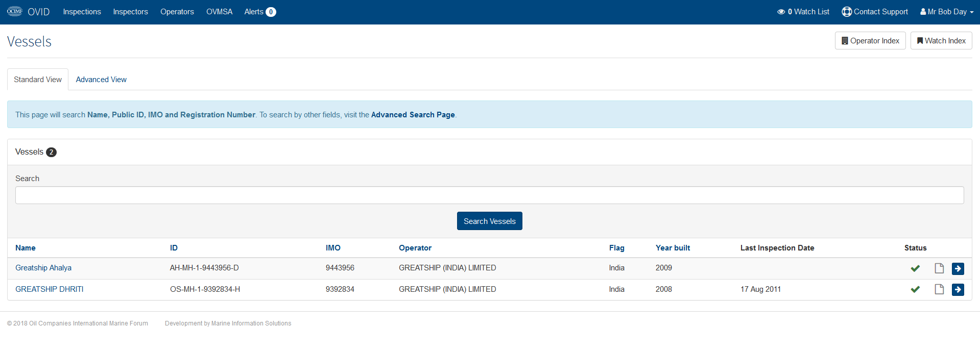980x352 pixels.
Task: Click the Watch Index button
Action: point(941,41)
